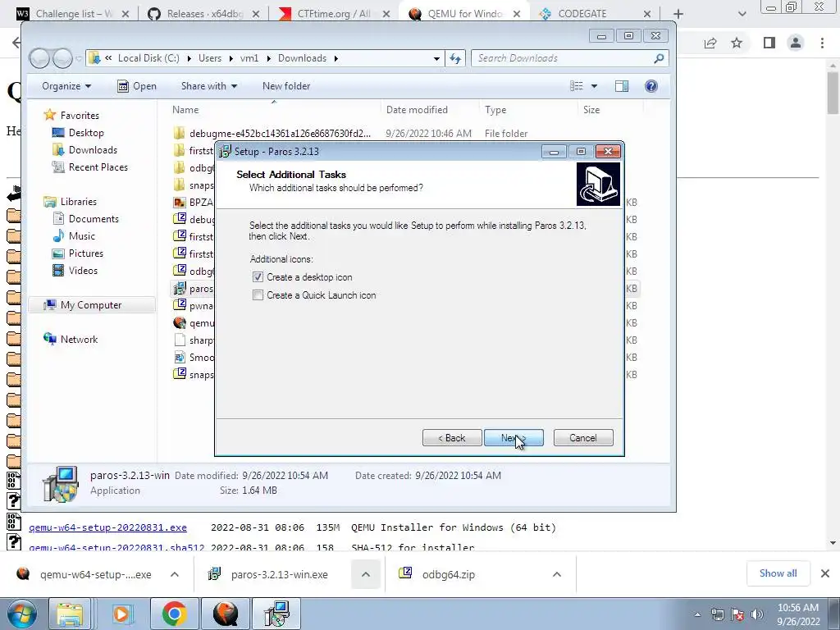Select vm1 in address breadcrumb

[249, 58]
